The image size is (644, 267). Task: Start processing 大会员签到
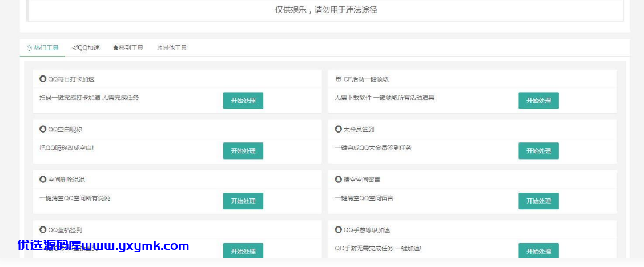pos(538,150)
